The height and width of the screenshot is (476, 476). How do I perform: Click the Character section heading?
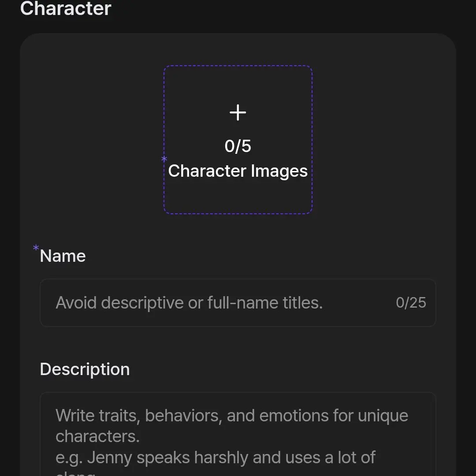66,8
